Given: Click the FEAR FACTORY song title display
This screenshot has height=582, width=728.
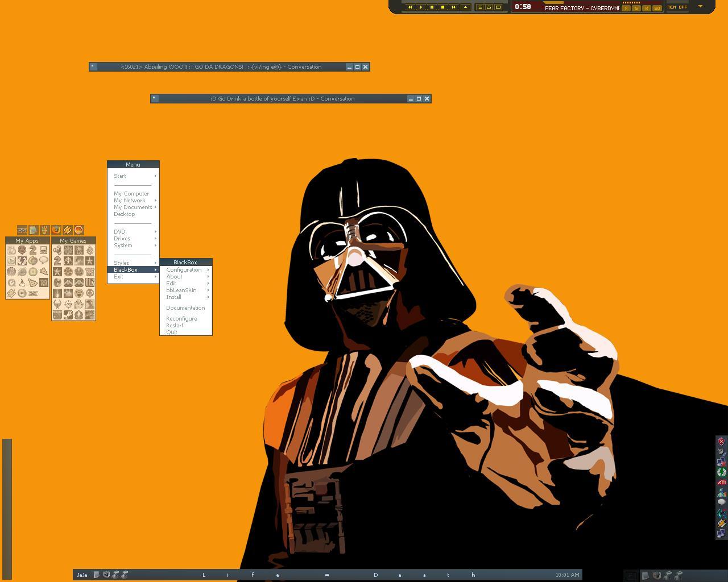Looking at the screenshot, I should (582, 9).
